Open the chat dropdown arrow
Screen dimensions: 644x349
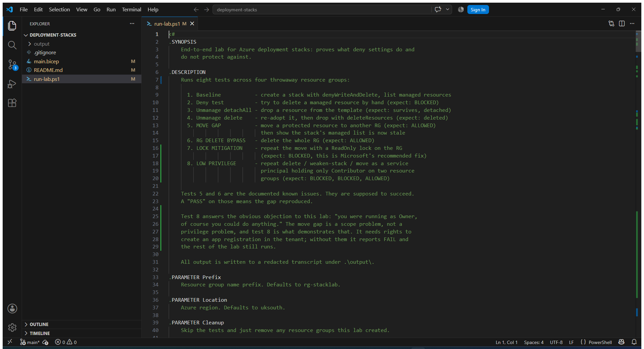[448, 10]
